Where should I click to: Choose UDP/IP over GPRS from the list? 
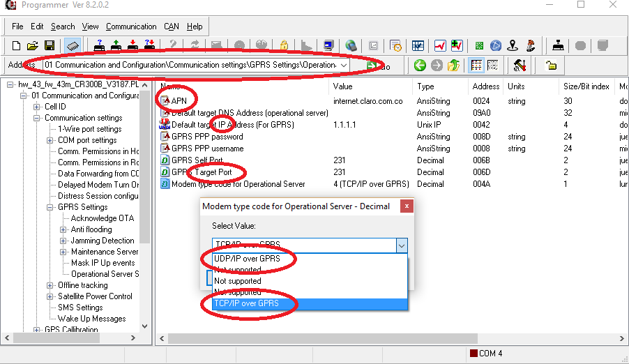(310, 259)
